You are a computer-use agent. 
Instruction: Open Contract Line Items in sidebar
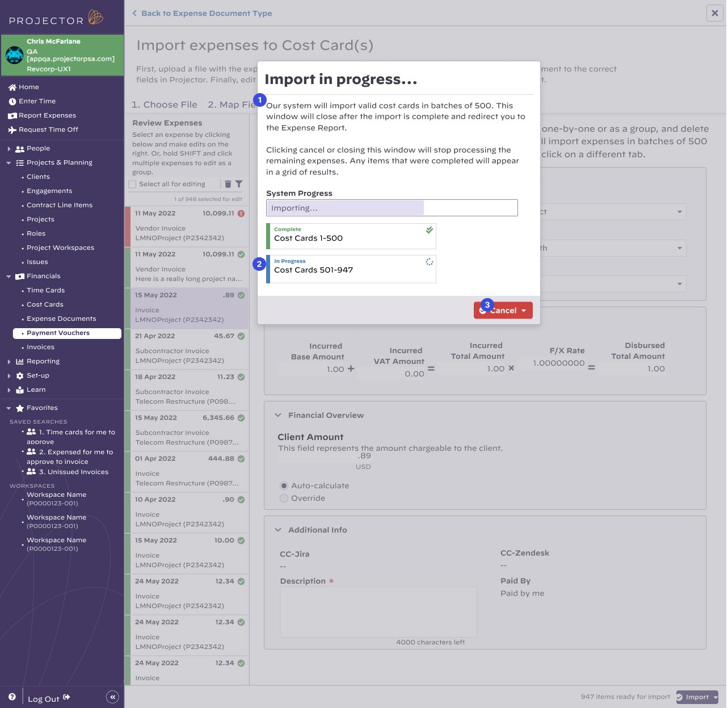point(60,206)
